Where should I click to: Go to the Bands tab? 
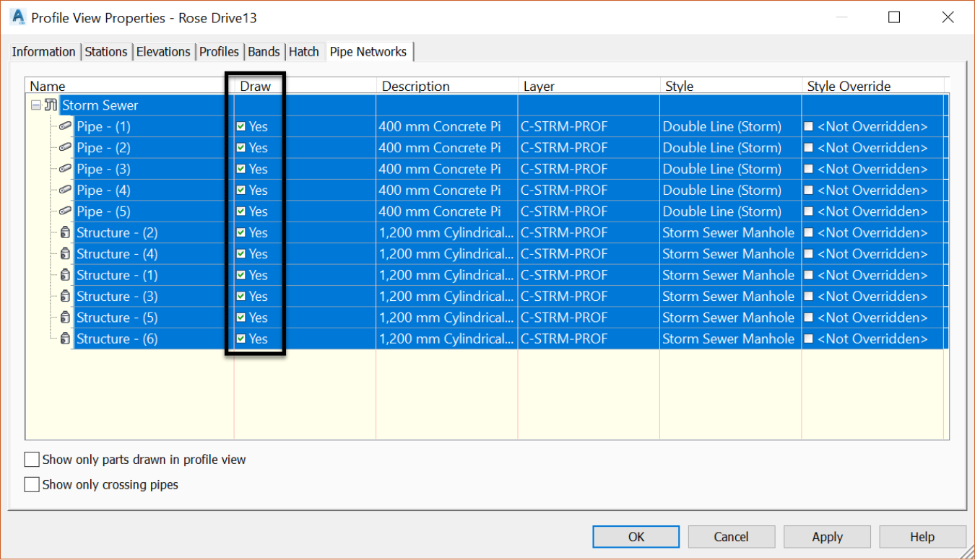click(264, 52)
